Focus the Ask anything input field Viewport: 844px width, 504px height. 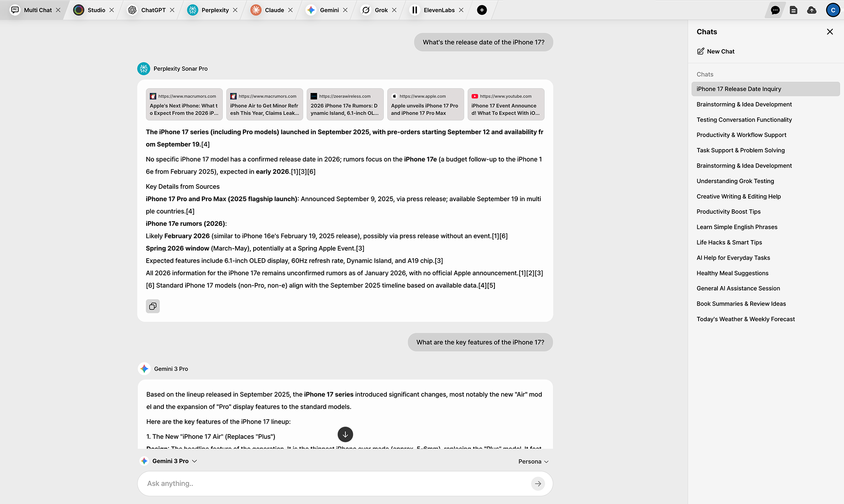(336, 484)
